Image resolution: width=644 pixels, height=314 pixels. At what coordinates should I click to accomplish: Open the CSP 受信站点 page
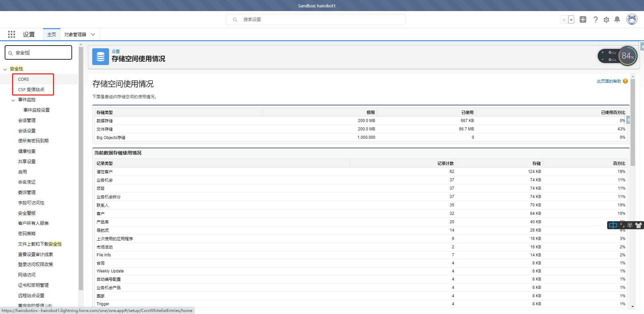pyautogui.click(x=31, y=89)
